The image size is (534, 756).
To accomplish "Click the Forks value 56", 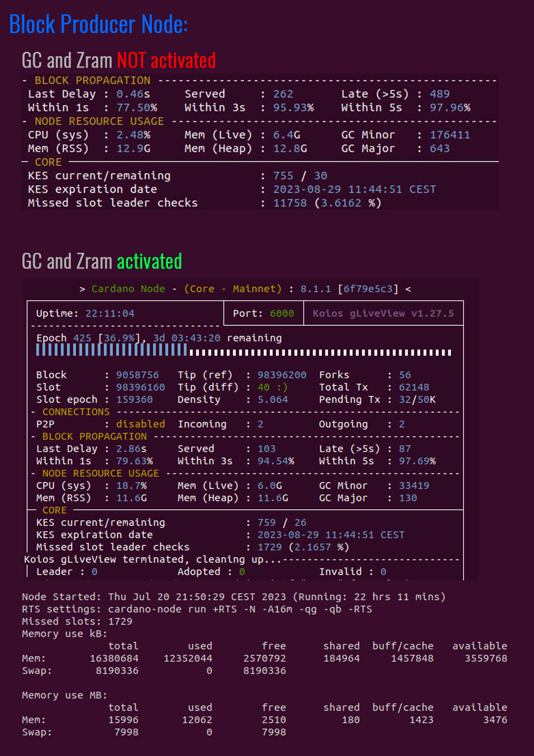I will (405, 375).
